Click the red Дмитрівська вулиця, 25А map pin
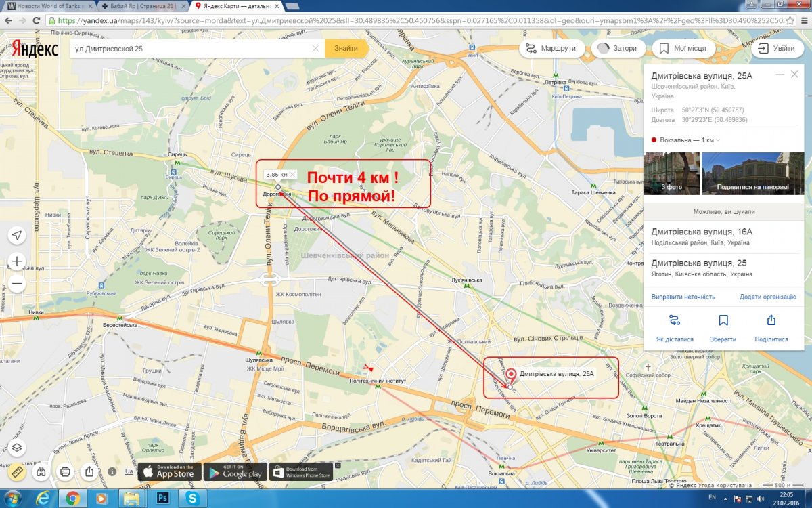 click(510, 377)
